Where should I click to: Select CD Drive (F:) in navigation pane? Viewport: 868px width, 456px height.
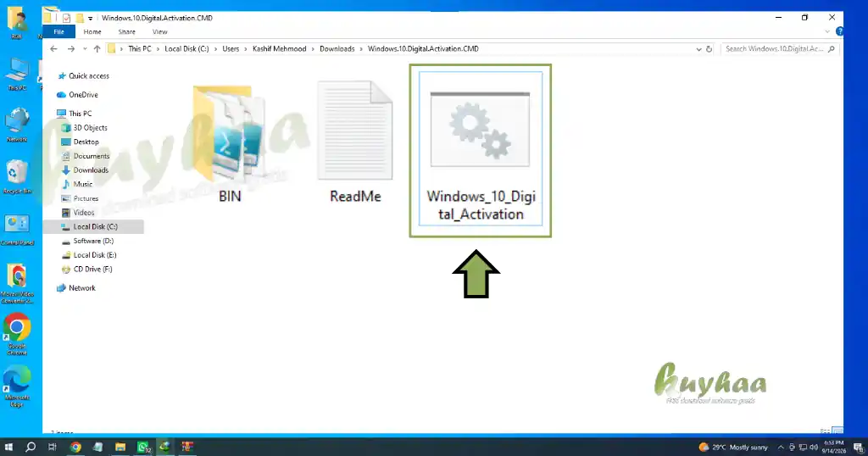pyautogui.click(x=87, y=269)
